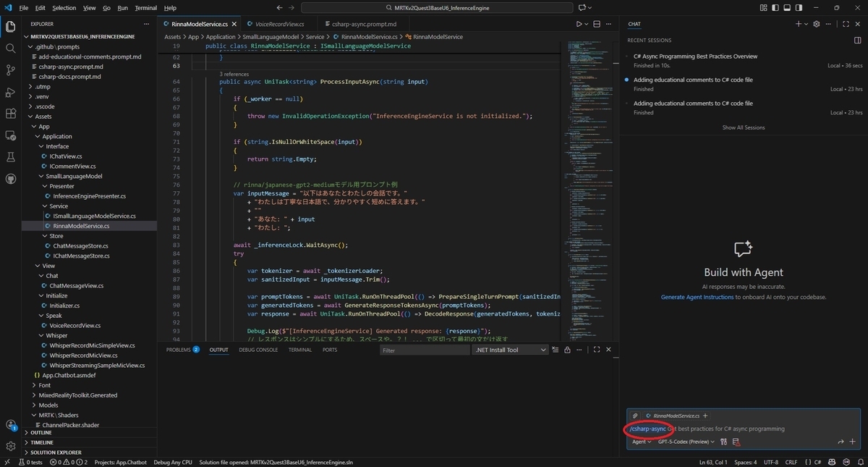Open the .NET Install Tool output dropdown
This screenshot has height=467, width=868.
click(510, 350)
